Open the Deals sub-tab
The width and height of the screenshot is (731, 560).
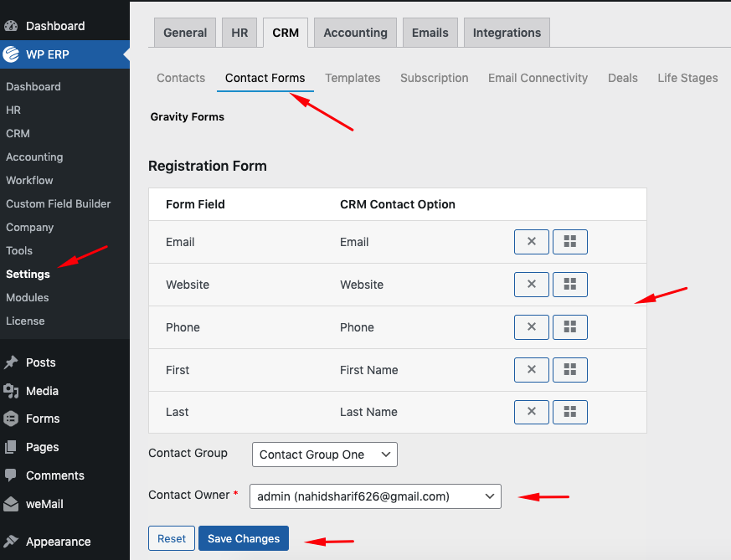pyautogui.click(x=622, y=78)
